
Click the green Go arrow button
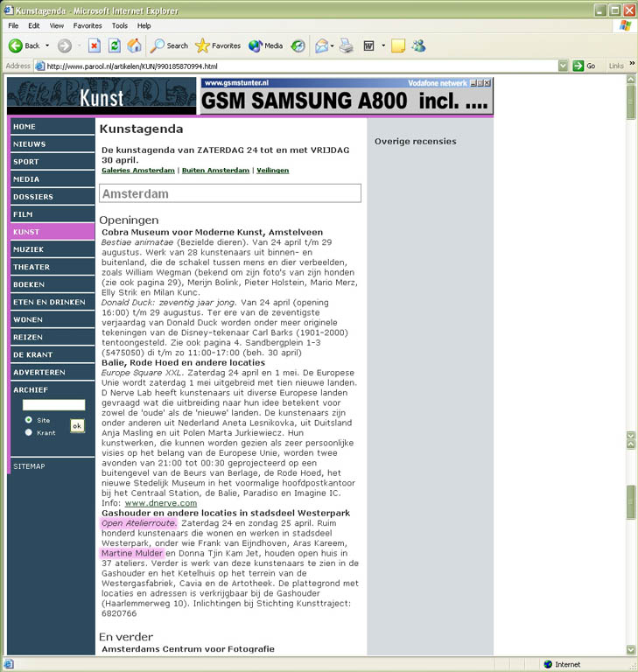tap(578, 66)
